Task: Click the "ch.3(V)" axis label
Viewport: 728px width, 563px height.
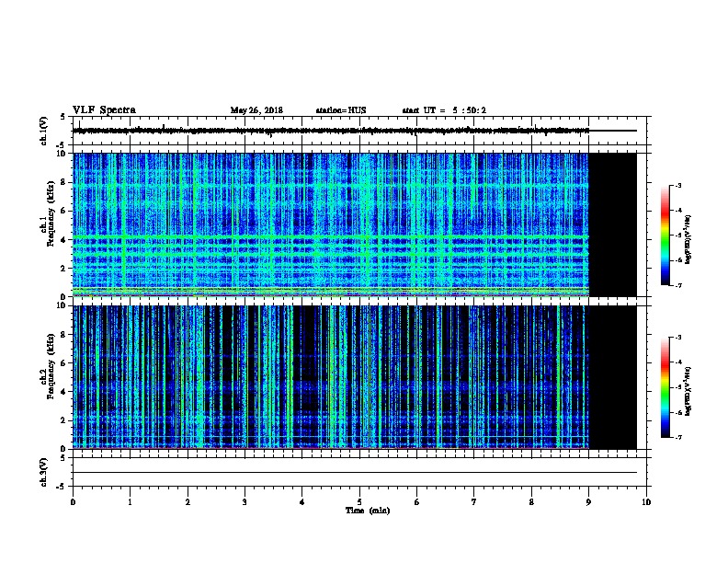Action: coord(43,472)
